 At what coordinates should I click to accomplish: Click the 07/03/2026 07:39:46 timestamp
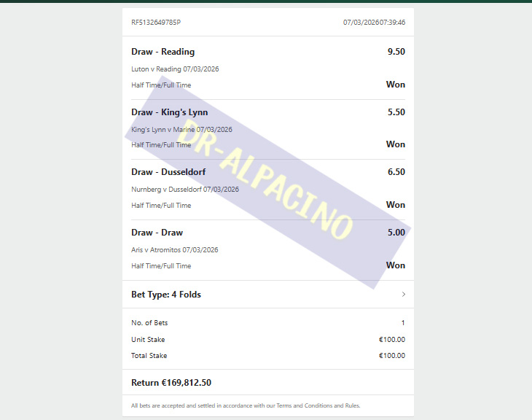(374, 23)
